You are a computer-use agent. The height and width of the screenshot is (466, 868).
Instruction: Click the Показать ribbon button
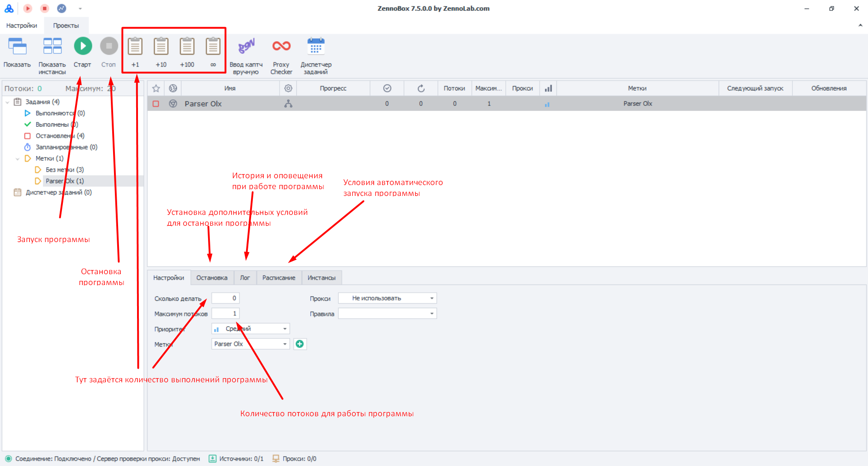point(17,53)
